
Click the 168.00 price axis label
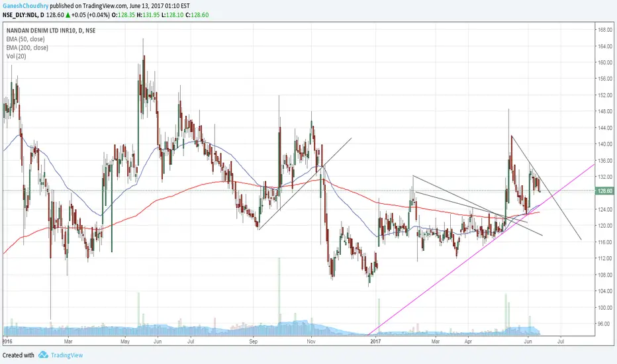tap(605, 30)
